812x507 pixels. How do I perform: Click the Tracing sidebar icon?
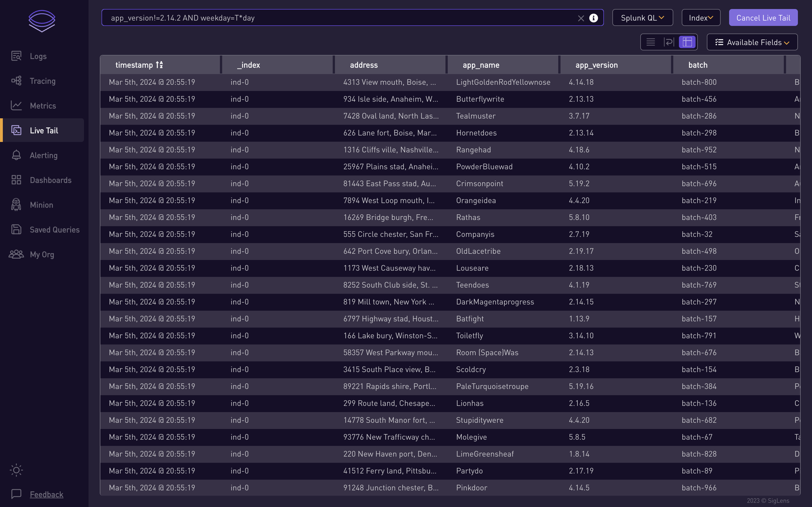click(16, 81)
